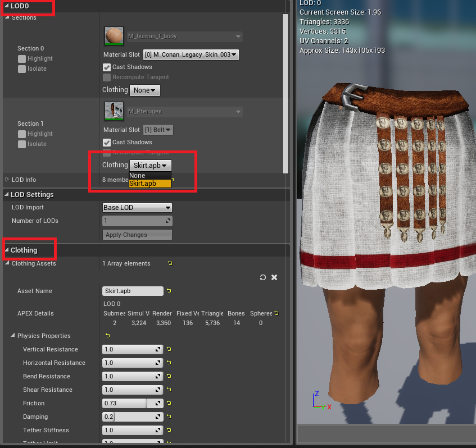Click Bend Resistance spinner arrow icon
The width and height of the screenshot is (476, 448).
pyautogui.click(x=158, y=376)
